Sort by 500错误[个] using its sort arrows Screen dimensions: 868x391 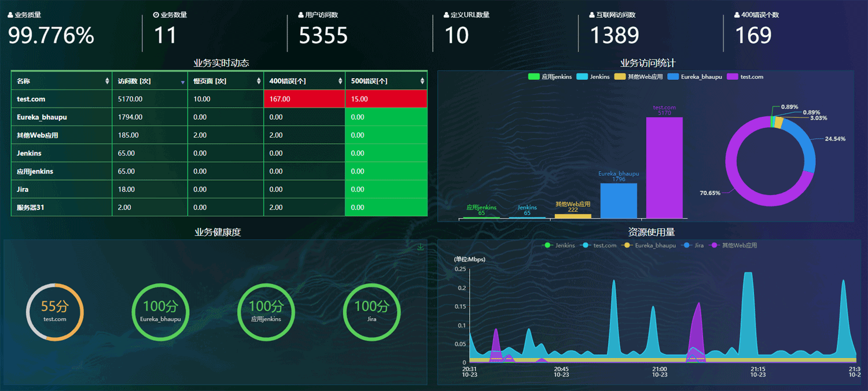point(422,82)
